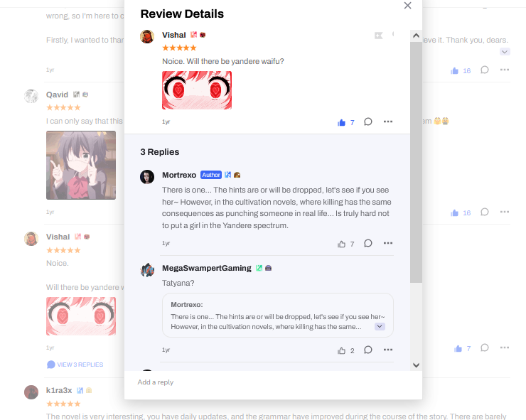Screen dimensions: 526x420
Task: Click Mortrexo's blue level badge
Action: click(x=227, y=175)
